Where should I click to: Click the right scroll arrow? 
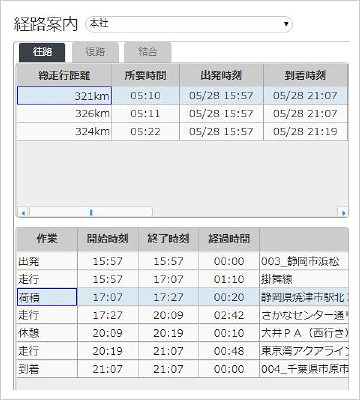[343, 212]
